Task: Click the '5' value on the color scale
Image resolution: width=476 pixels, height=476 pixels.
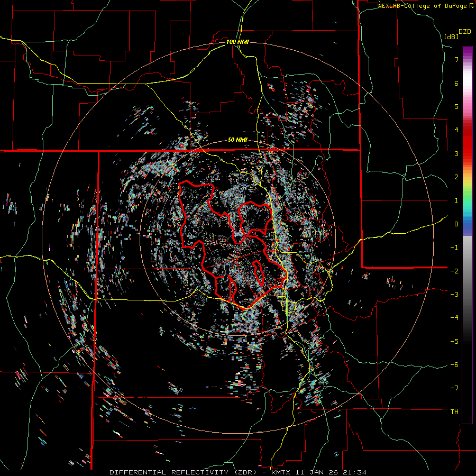Action: pyautogui.click(x=456, y=106)
